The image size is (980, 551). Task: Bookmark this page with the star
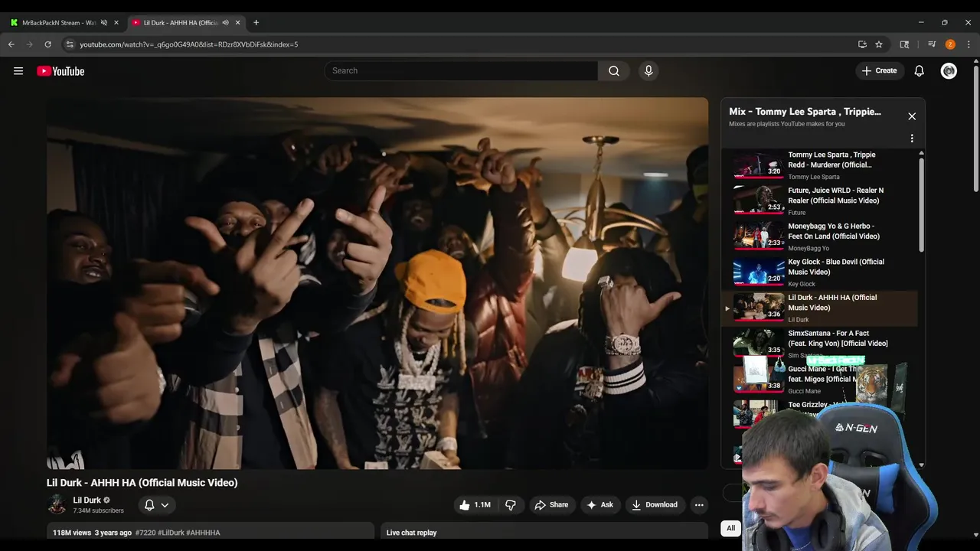pyautogui.click(x=879, y=44)
